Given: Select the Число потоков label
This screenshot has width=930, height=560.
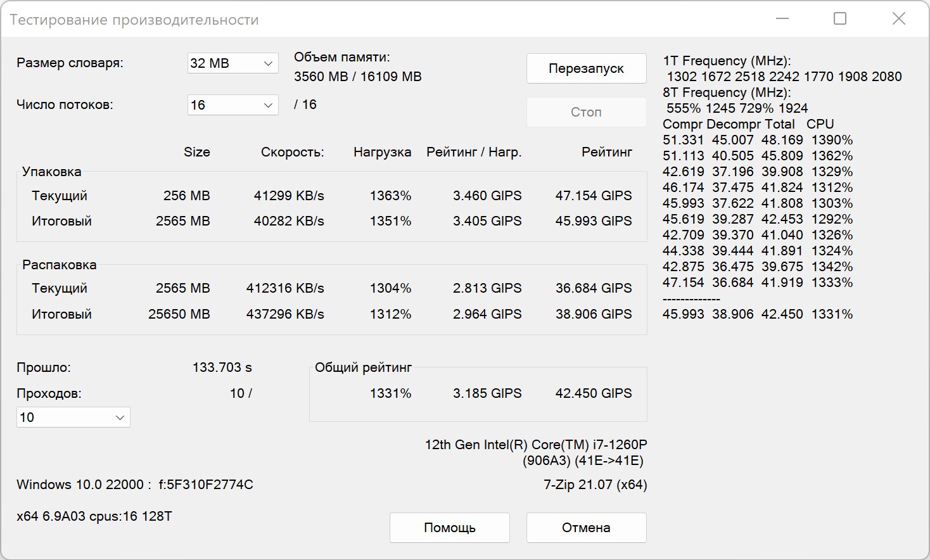Looking at the screenshot, I should click(65, 105).
